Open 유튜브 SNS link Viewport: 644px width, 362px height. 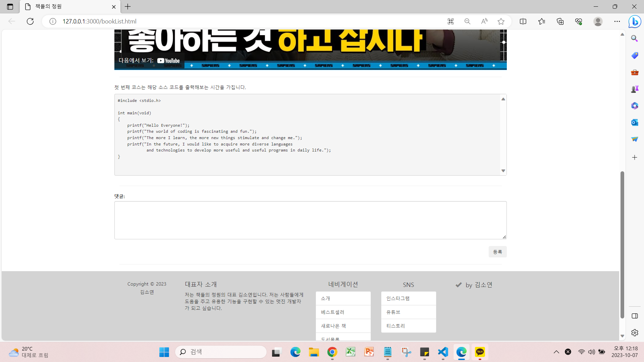tap(409, 312)
